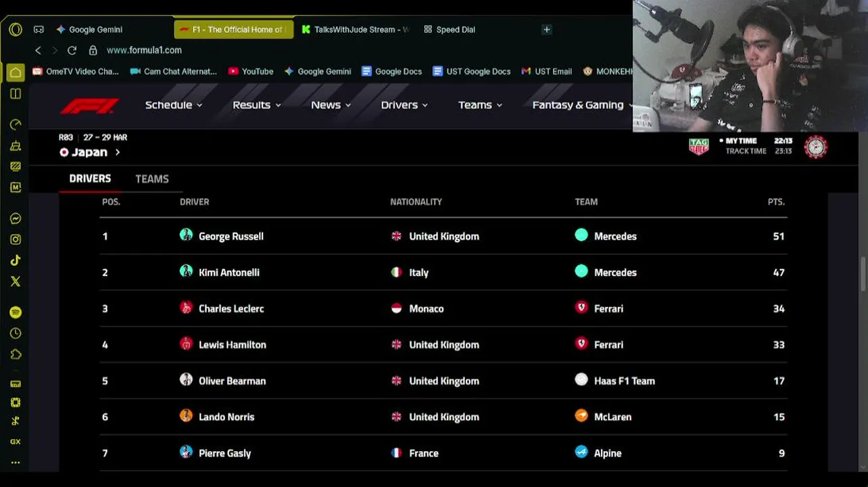Viewport: 868px width, 487px height.
Task: Click Lando Norris's driver avatar
Action: click(186, 415)
